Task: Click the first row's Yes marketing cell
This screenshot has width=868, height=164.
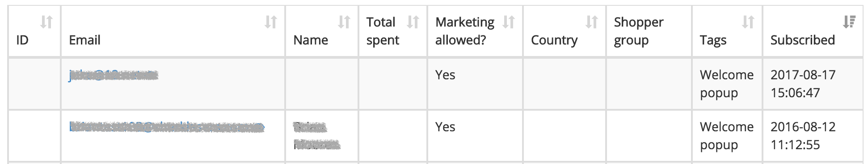Action: [445, 75]
